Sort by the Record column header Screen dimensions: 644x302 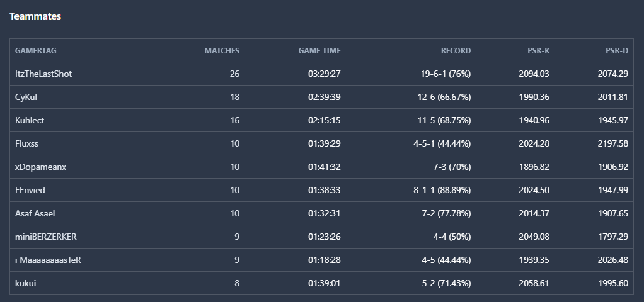click(x=456, y=51)
